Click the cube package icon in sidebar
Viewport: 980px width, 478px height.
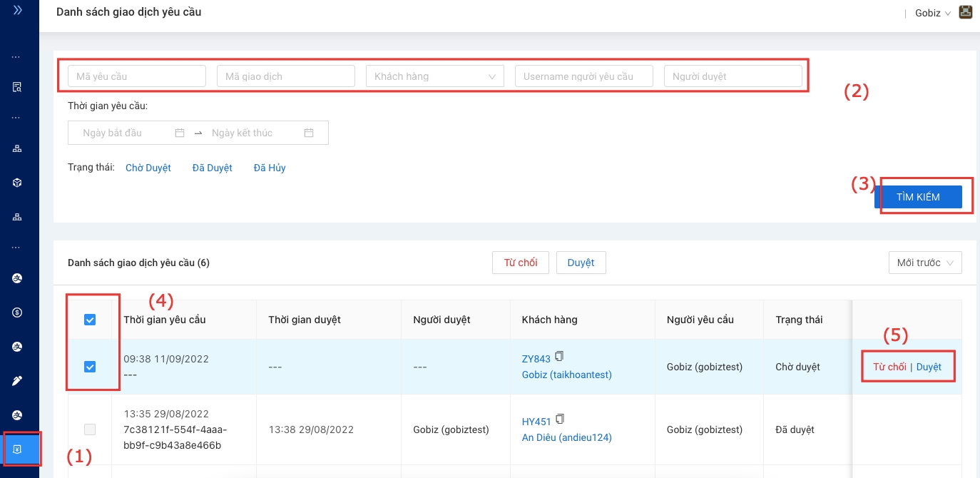[x=17, y=183]
